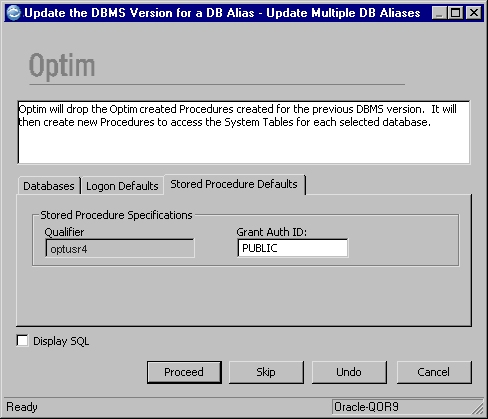Click the Display SQL label text
This screenshot has height=419, width=488.
point(61,341)
